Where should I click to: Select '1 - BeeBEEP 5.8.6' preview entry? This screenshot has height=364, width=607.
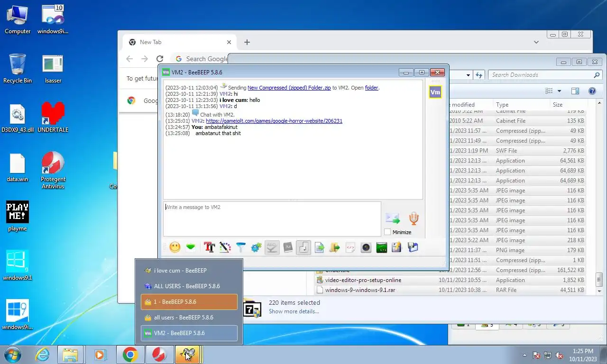click(x=189, y=302)
